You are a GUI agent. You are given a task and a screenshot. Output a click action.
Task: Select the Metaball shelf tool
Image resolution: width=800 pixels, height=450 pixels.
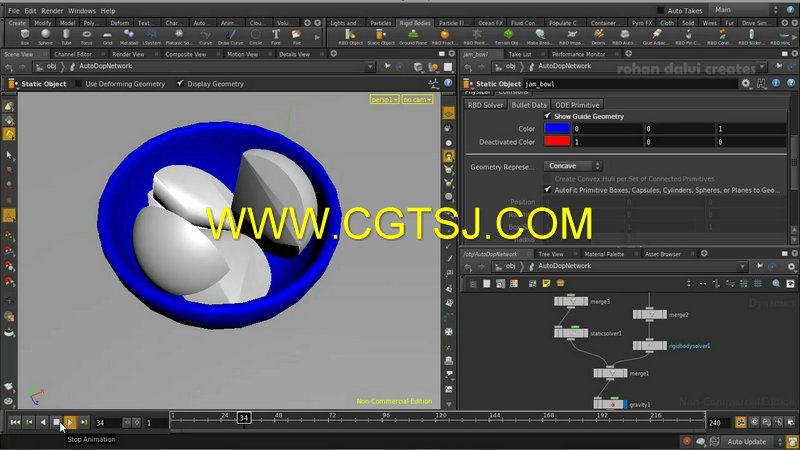click(x=129, y=36)
